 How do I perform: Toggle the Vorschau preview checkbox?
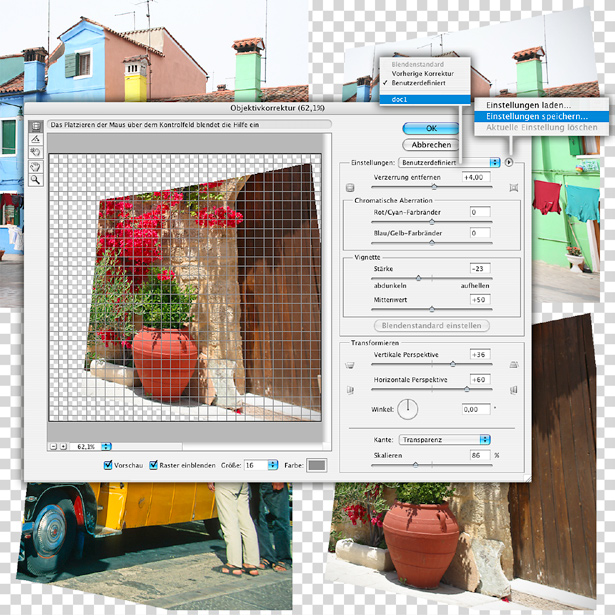click(x=109, y=465)
